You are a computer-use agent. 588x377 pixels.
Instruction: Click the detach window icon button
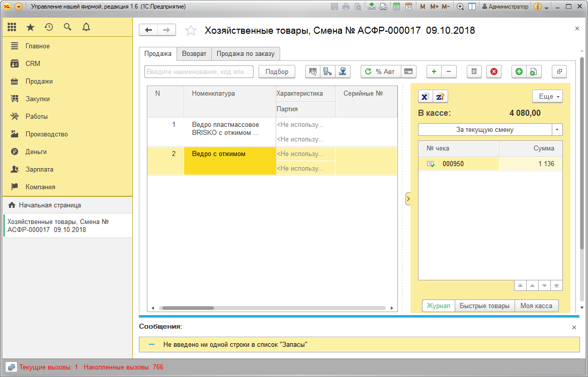pos(559,71)
